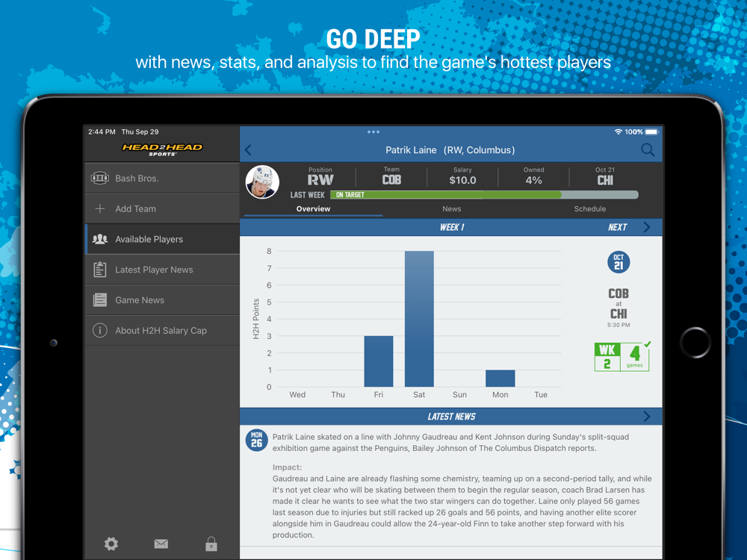Tap the OCT 21 date badge

(619, 262)
